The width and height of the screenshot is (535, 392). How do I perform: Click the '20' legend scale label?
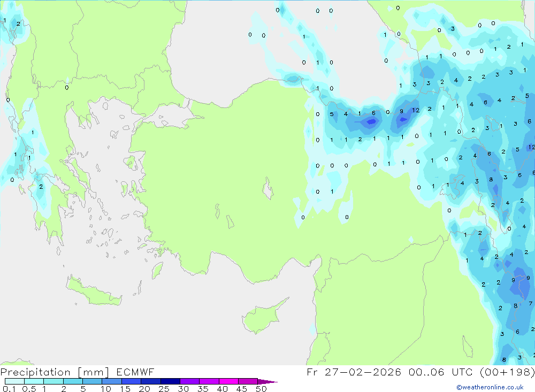point(144,389)
